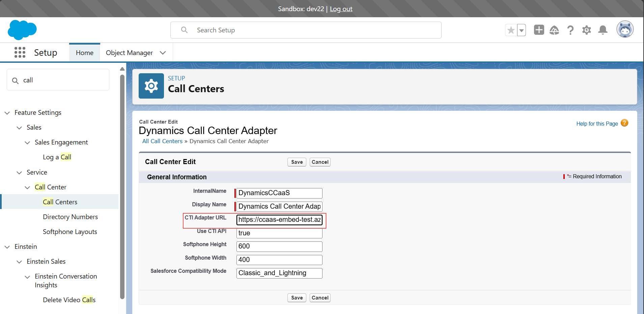The image size is (644, 314).
Task: Log out of the dev22 sandbox
Action: [x=341, y=9]
